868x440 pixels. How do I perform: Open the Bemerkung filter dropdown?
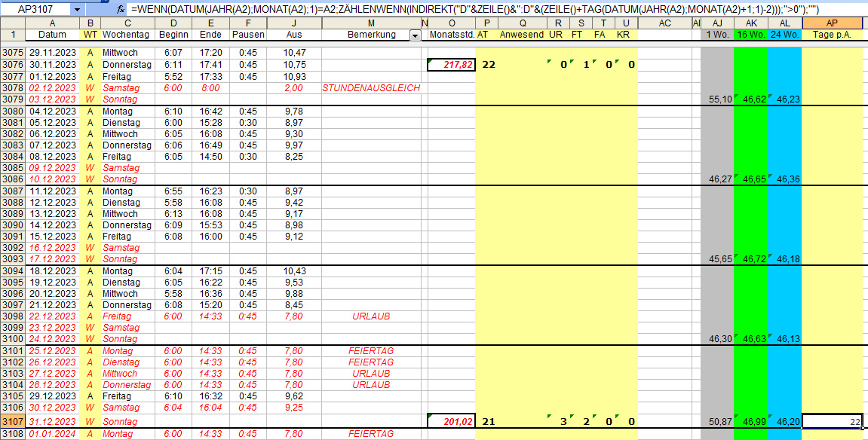[415, 35]
